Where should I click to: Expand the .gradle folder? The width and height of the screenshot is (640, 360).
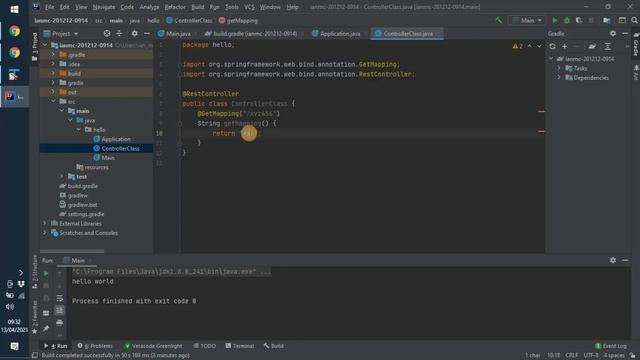pyautogui.click(x=53, y=54)
